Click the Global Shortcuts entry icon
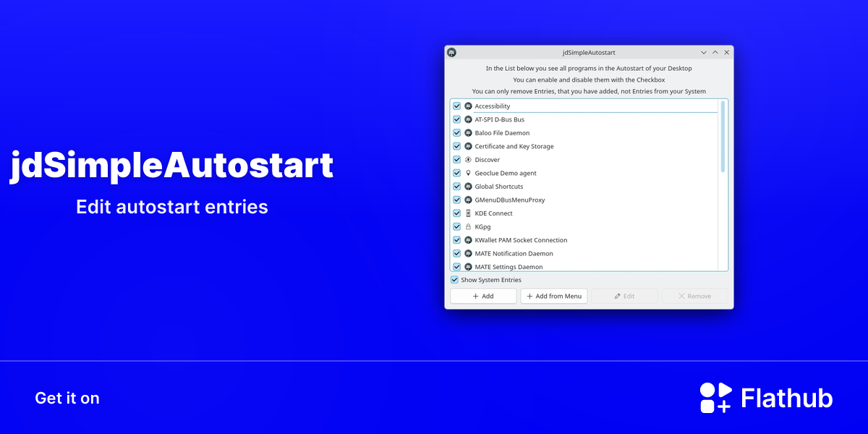The height and width of the screenshot is (434, 868). click(468, 187)
